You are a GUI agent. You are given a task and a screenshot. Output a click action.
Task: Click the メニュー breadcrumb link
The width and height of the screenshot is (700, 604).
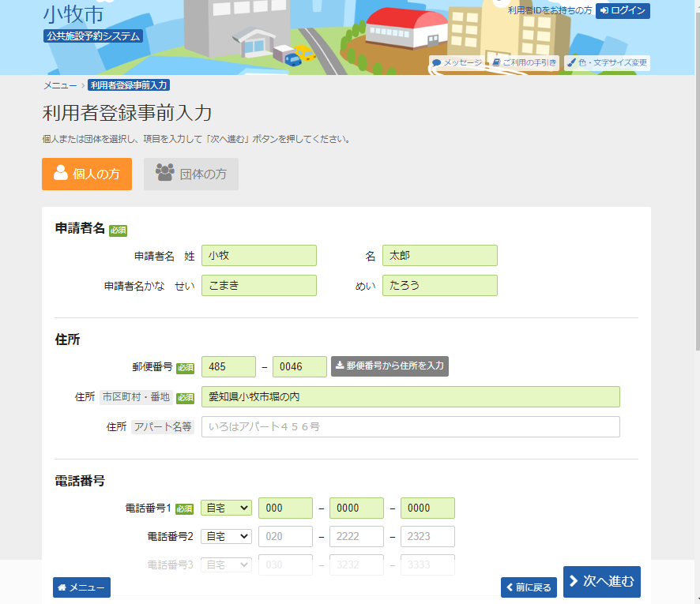[60, 85]
